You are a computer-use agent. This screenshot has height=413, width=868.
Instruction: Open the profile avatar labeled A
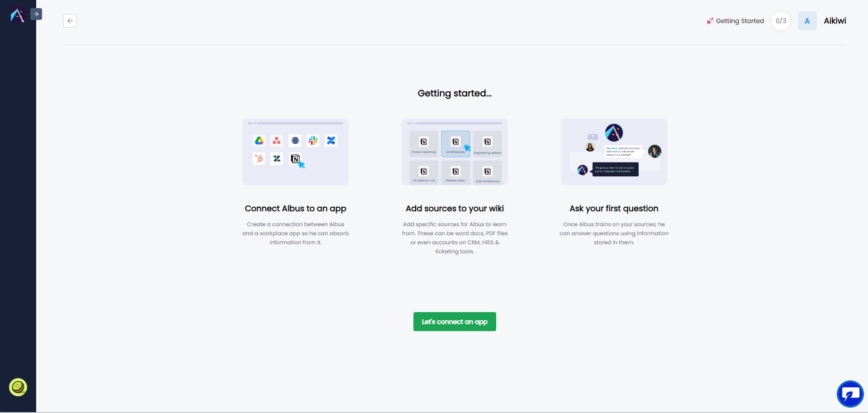coord(807,21)
